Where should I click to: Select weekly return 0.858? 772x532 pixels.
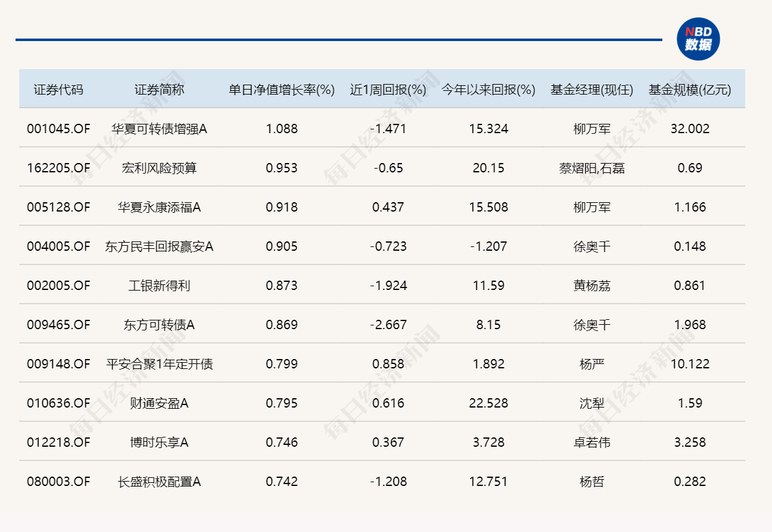pos(388,364)
